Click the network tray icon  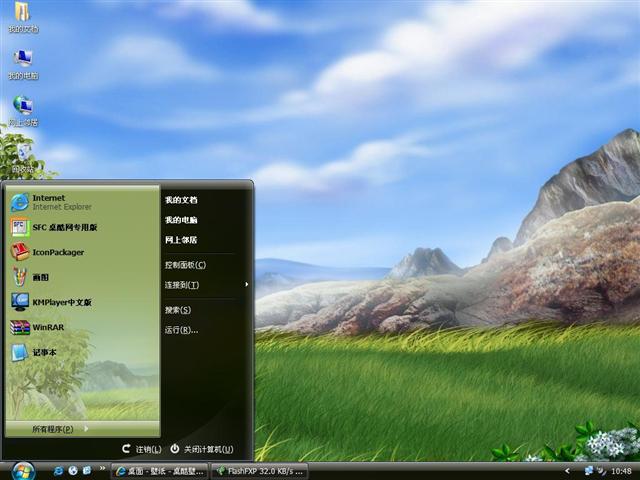[589, 471]
